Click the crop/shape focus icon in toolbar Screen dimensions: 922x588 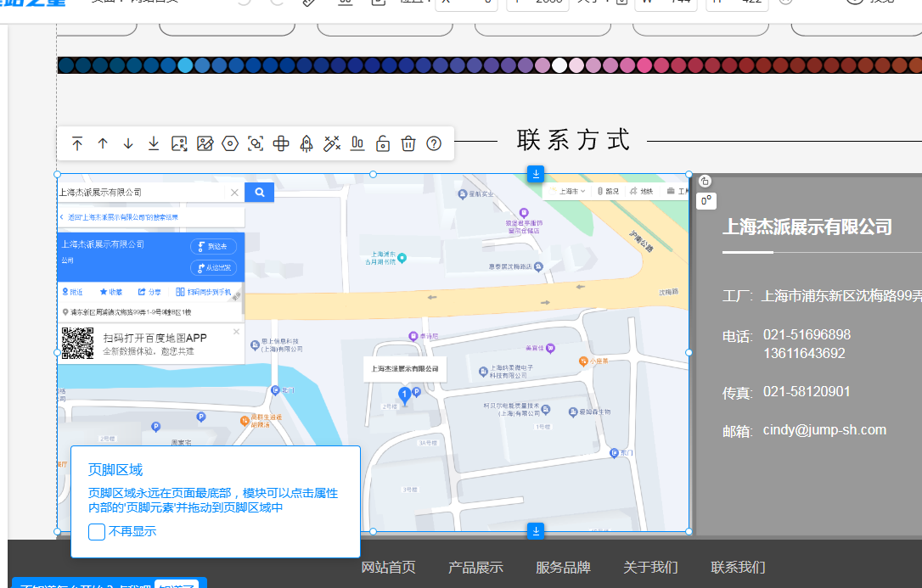(256, 144)
